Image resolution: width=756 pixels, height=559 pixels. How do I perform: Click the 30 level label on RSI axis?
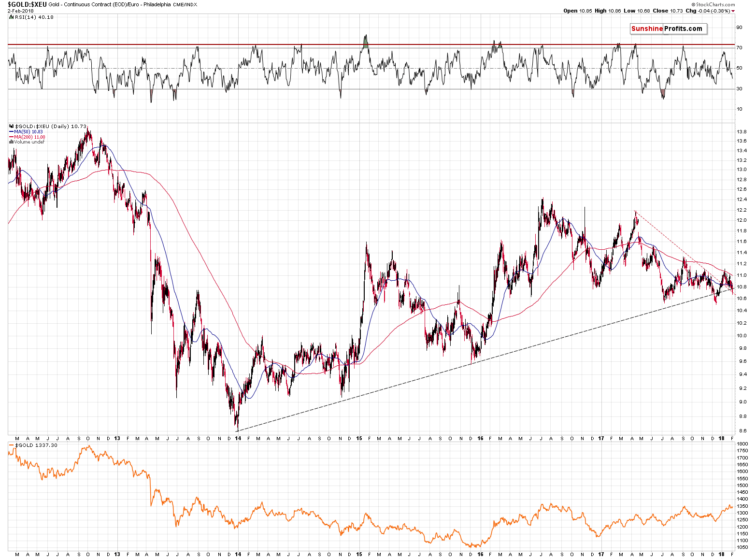tap(739, 89)
